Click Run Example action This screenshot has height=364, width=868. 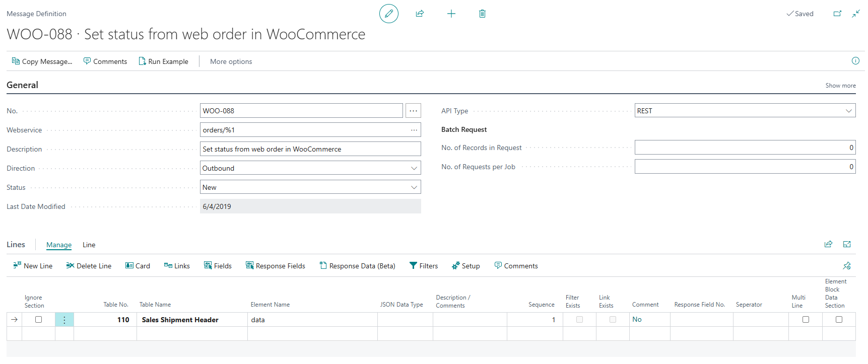(x=163, y=61)
